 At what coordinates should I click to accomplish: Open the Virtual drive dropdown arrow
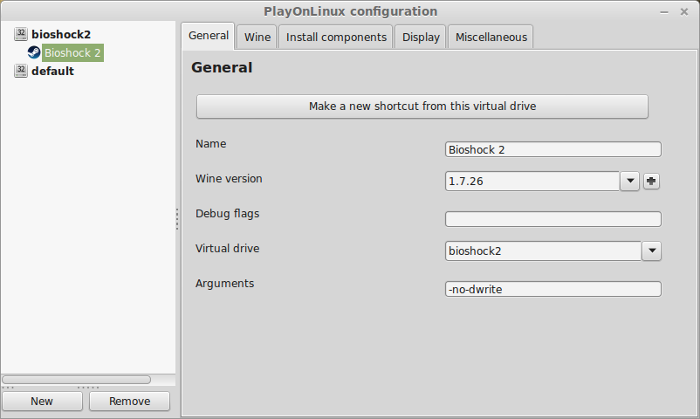[x=652, y=251]
